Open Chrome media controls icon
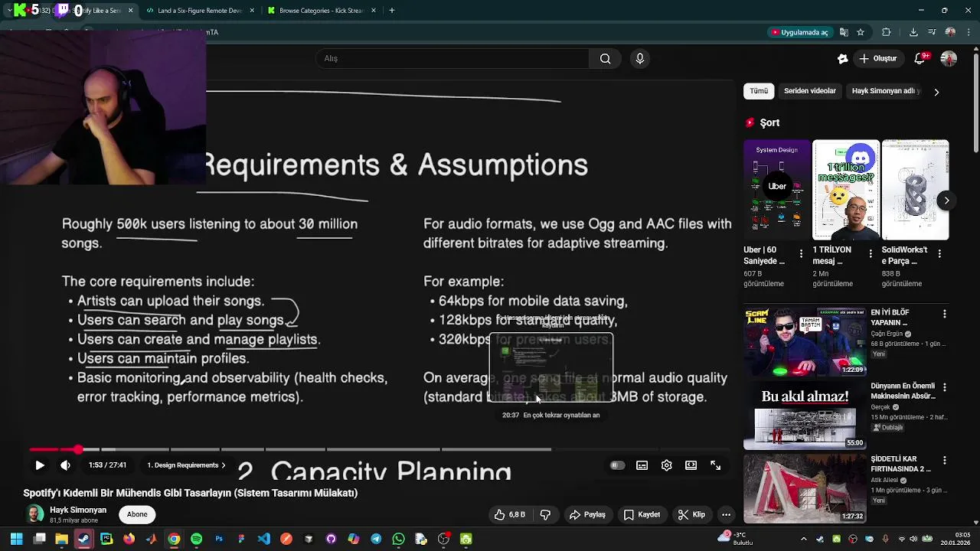The image size is (980, 551). pyautogui.click(x=931, y=32)
